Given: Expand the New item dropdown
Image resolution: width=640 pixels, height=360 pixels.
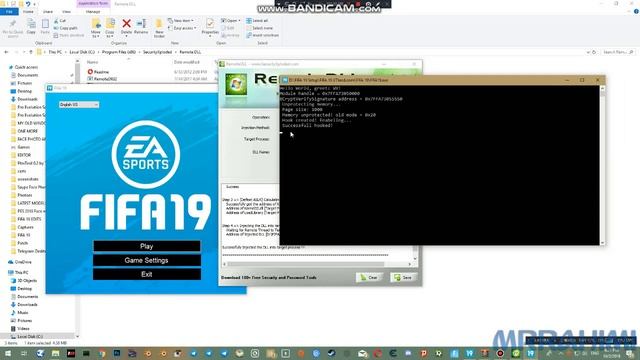Looking at the screenshot, I should click(x=180, y=20).
